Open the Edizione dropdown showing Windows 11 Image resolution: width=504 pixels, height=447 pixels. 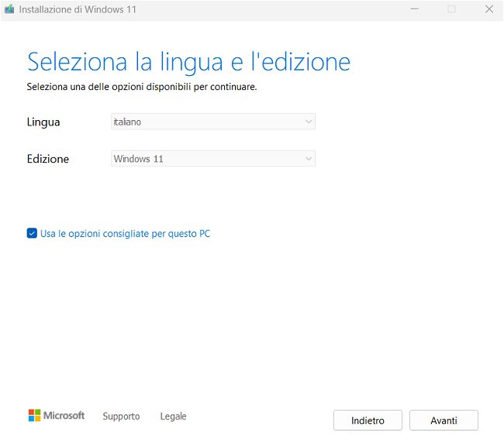[212, 158]
